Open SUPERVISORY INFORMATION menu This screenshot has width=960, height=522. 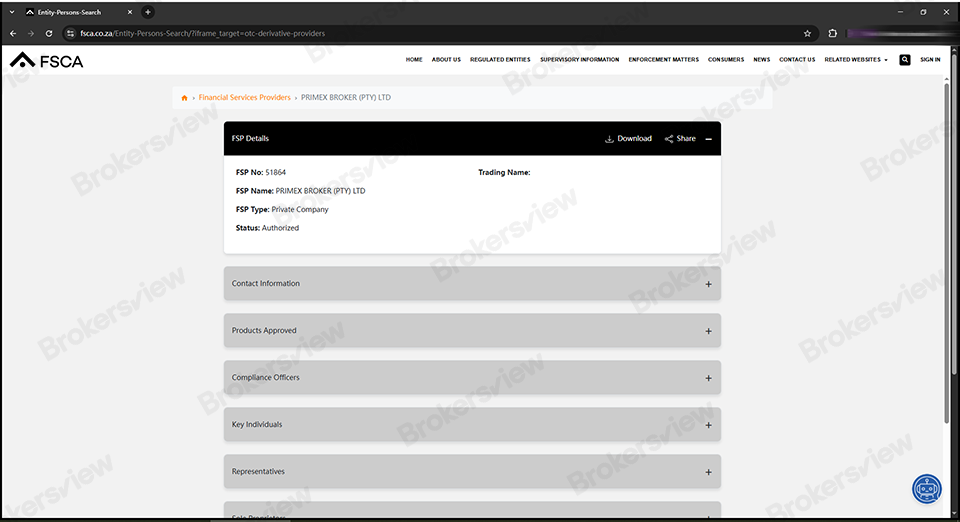pyautogui.click(x=579, y=59)
